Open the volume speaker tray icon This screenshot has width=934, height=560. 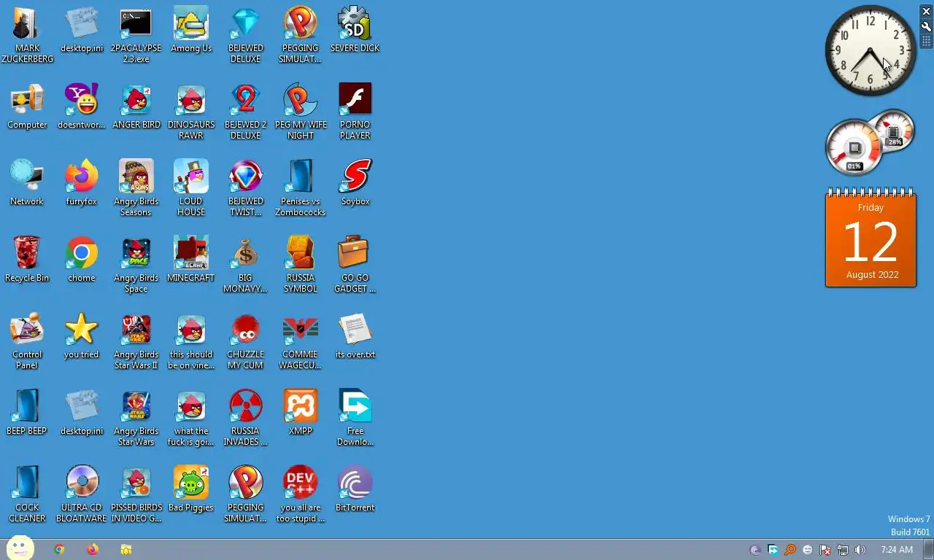[x=860, y=550]
